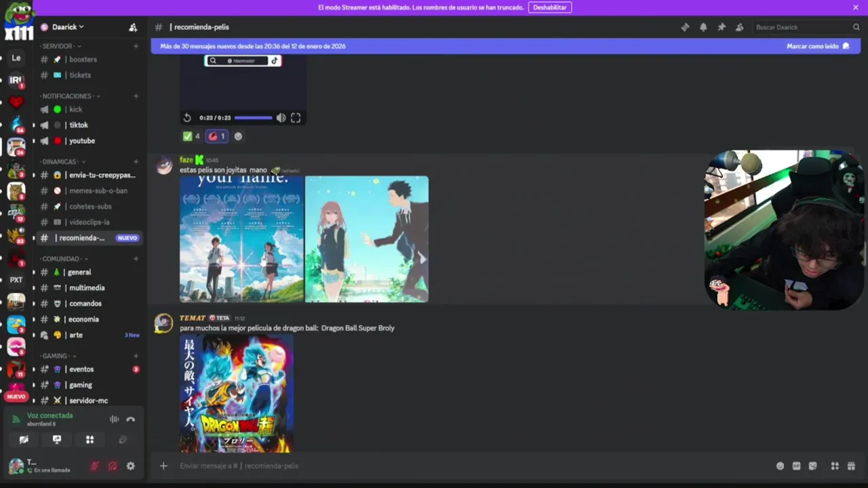Open the videoclips-ia channel
The width and height of the screenshot is (868, 488).
point(90,222)
